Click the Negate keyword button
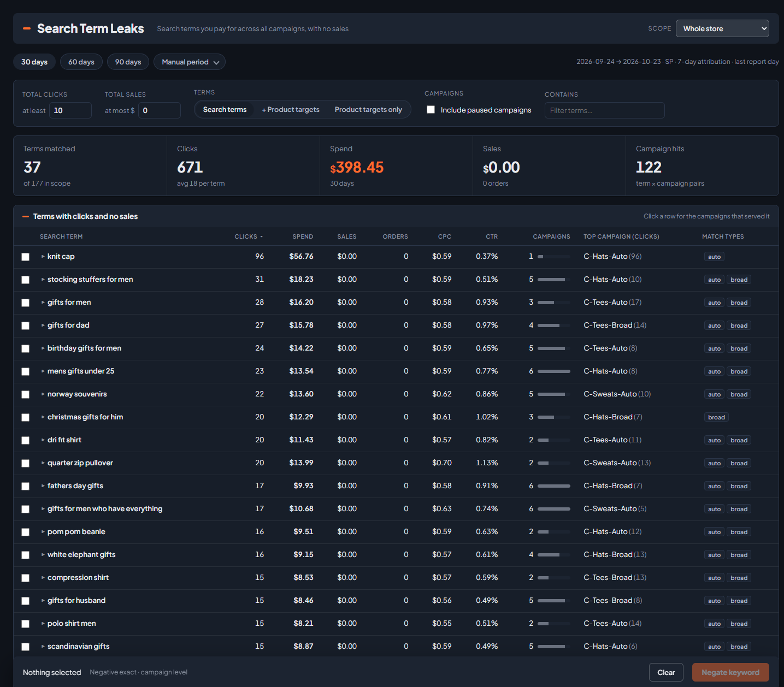The height and width of the screenshot is (687, 784). pos(730,672)
